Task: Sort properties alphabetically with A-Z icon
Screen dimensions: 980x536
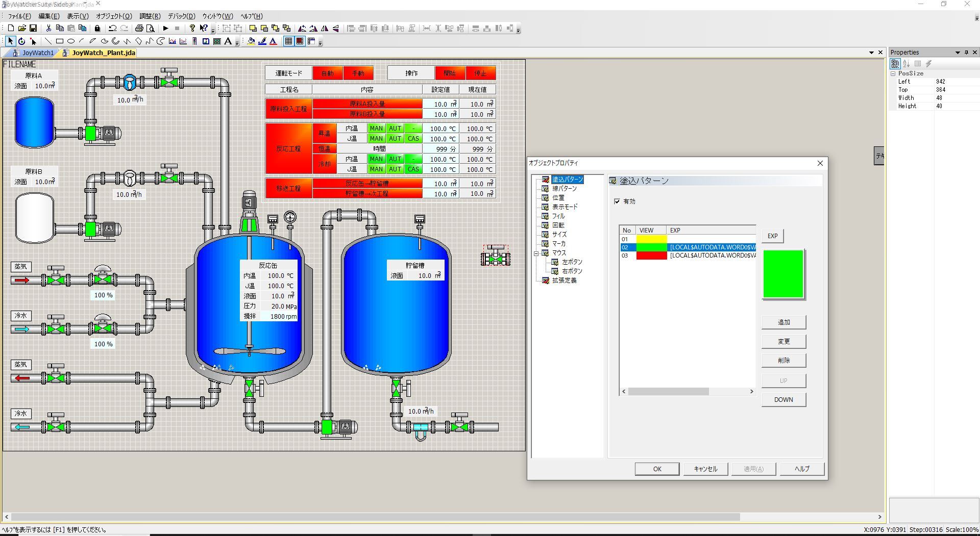Action: coord(906,64)
